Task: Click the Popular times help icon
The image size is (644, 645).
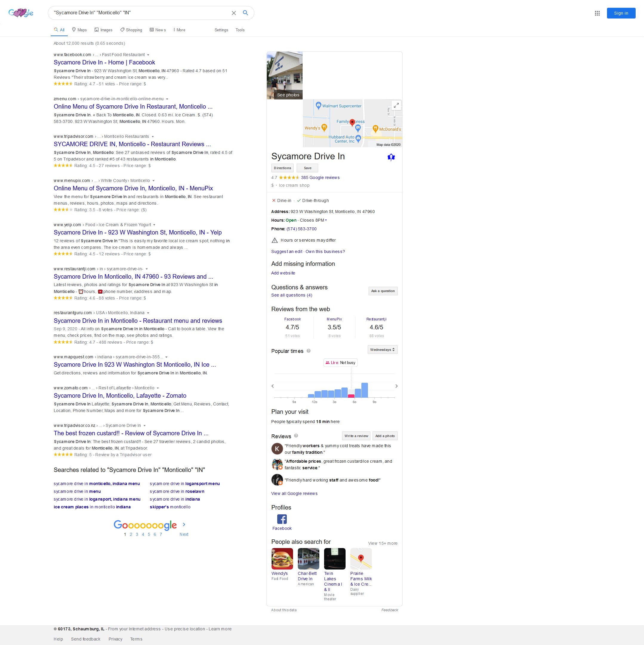Action: click(x=309, y=351)
